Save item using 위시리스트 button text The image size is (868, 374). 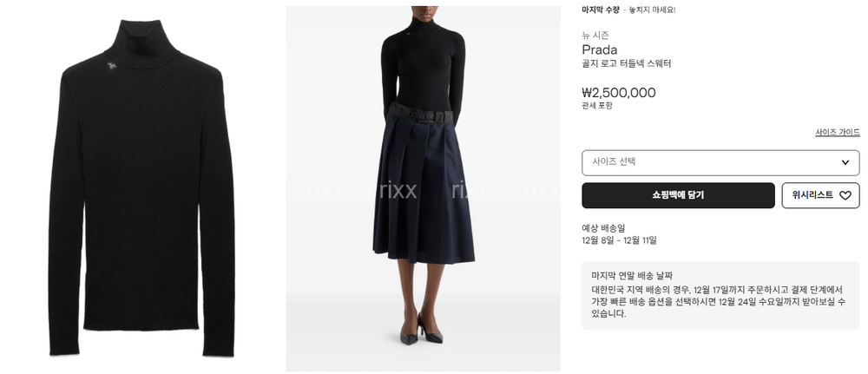(812, 195)
